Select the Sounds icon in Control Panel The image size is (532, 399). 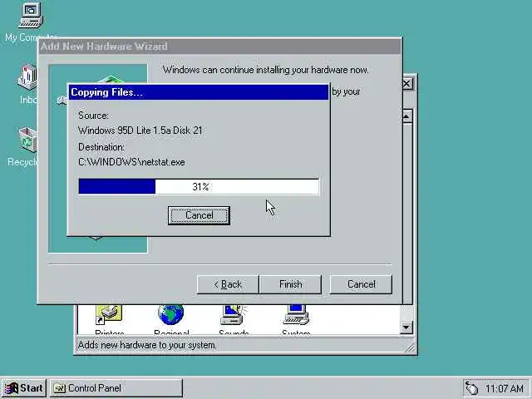(234, 315)
